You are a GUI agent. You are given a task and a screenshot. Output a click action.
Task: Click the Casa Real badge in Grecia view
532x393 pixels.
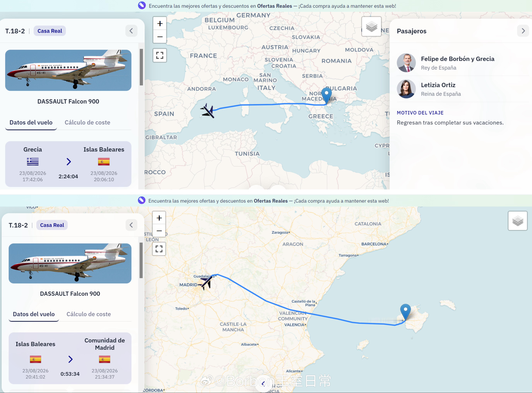[50, 31]
